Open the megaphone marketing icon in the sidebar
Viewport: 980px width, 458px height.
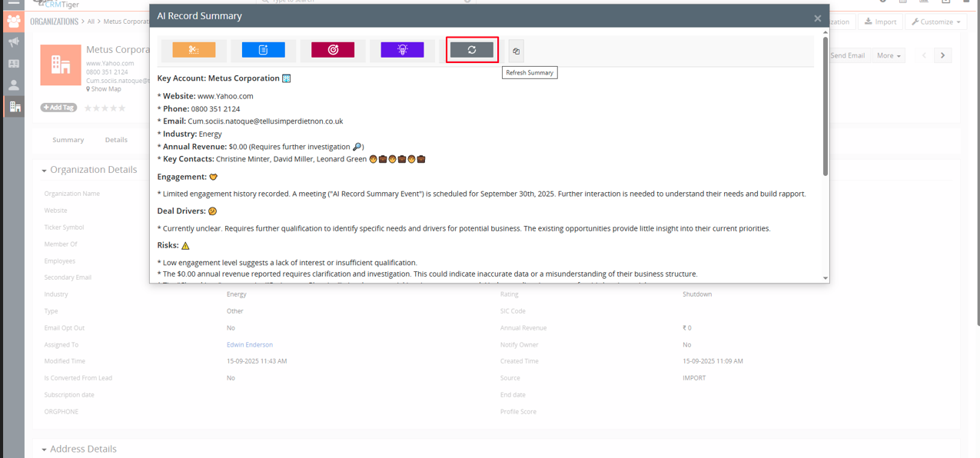(14, 42)
